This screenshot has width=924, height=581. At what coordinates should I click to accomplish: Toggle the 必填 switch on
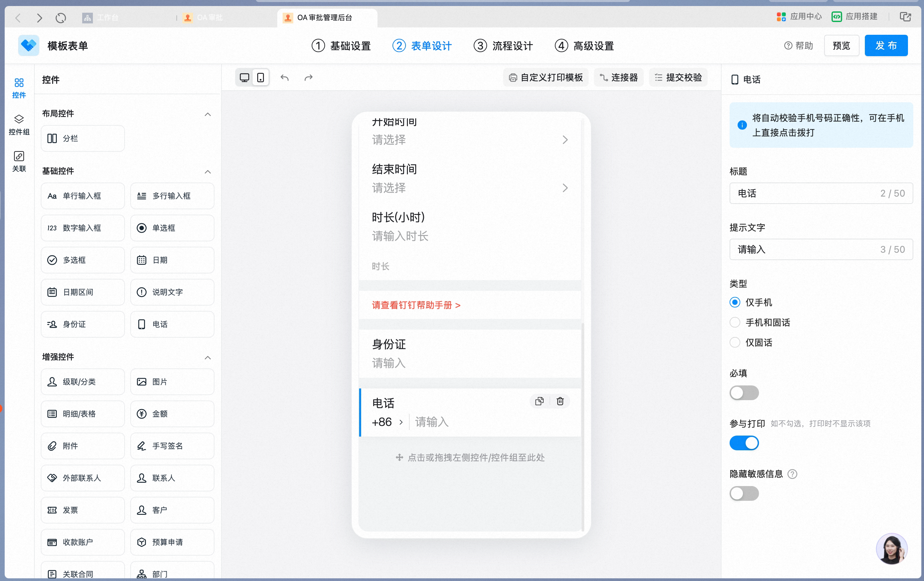click(744, 393)
